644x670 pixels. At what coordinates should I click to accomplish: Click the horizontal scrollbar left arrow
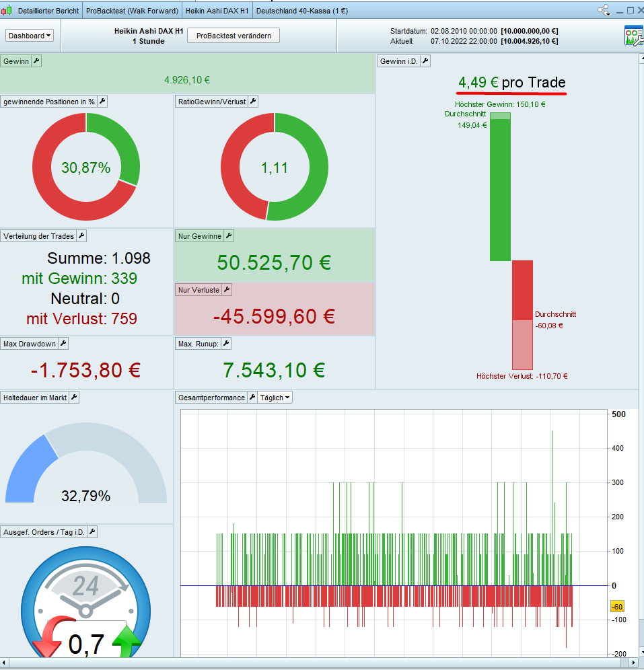[4, 663]
